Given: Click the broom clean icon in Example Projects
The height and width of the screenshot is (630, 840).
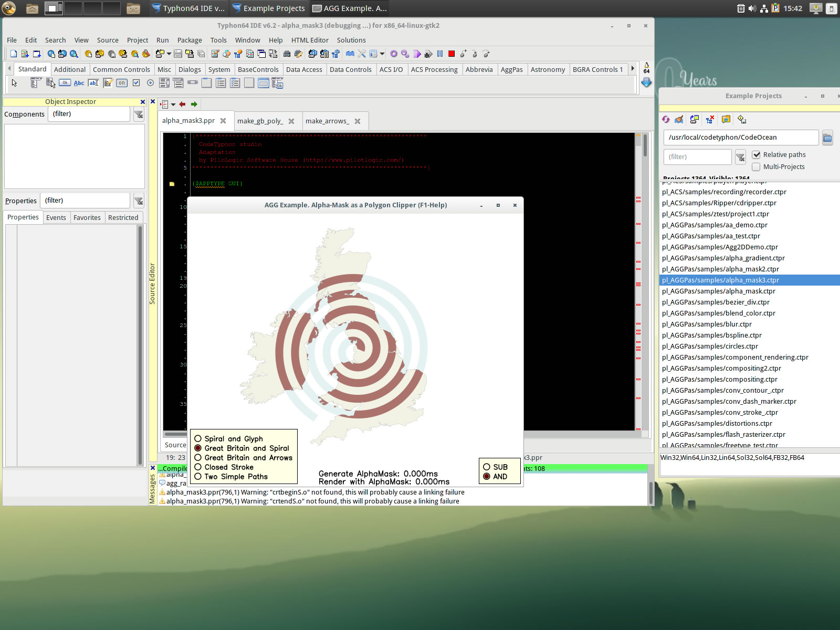Looking at the screenshot, I should click(x=679, y=119).
